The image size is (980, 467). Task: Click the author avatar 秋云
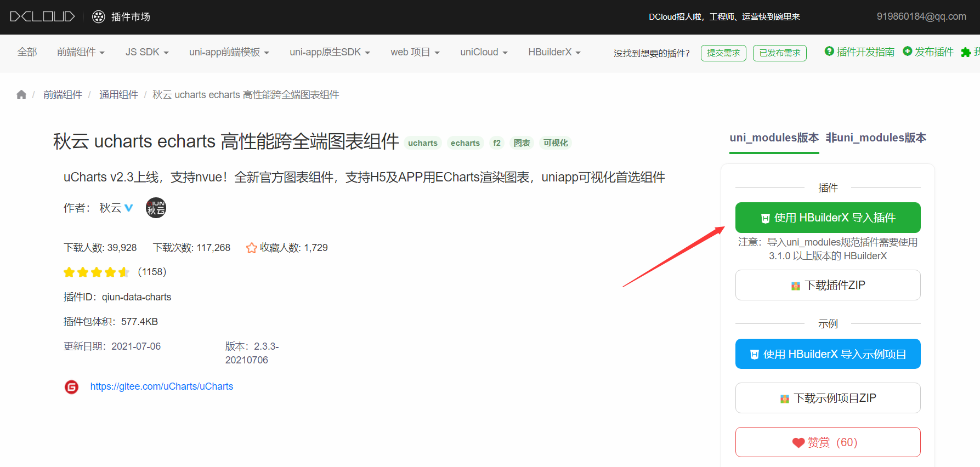coord(156,208)
